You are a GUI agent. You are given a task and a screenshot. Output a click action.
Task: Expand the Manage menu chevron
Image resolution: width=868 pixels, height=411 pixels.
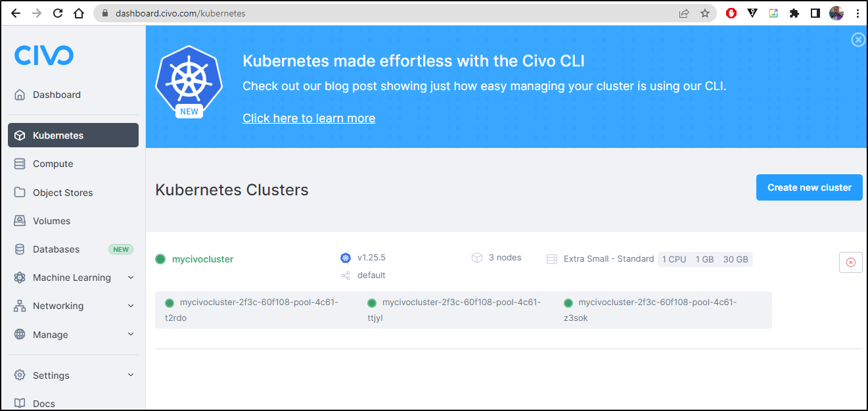pyautogui.click(x=131, y=334)
